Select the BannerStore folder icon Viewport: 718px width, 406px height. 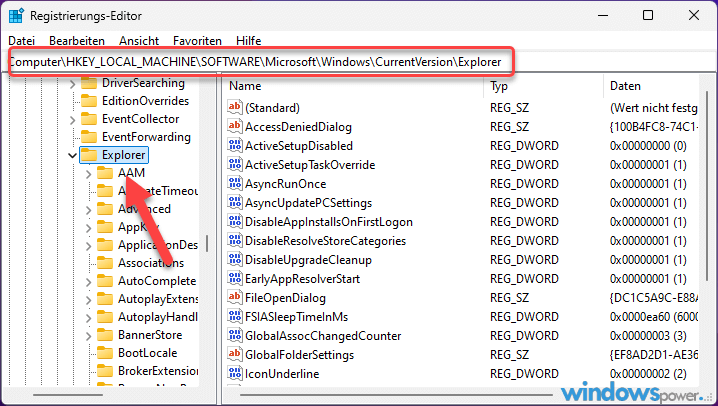click(x=105, y=335)
